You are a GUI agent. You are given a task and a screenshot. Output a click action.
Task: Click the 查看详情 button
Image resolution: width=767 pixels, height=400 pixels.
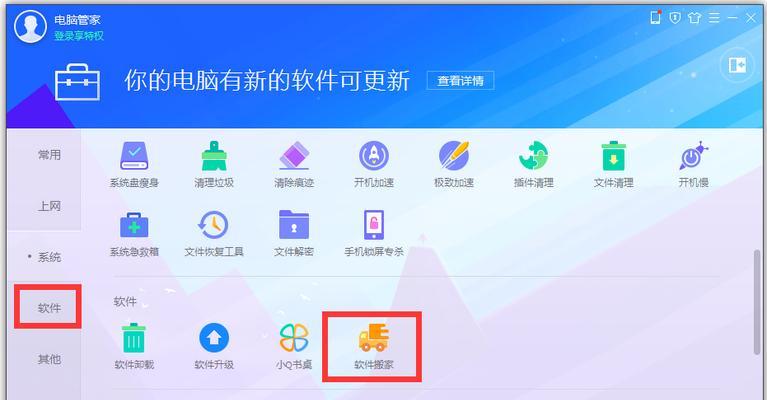click(460, 81)
